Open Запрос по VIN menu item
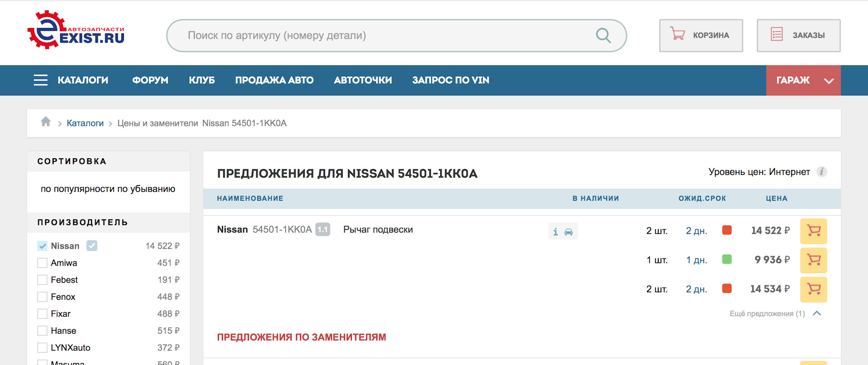Screen dimensions: 868x365 pyautogui.click(x=450, y=80)
